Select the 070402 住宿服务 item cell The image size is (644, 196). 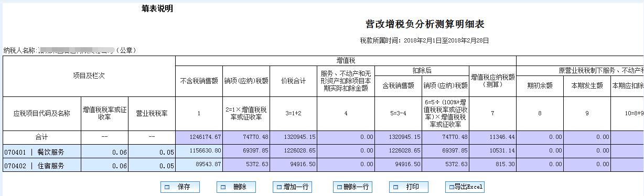tap(42, 166)
